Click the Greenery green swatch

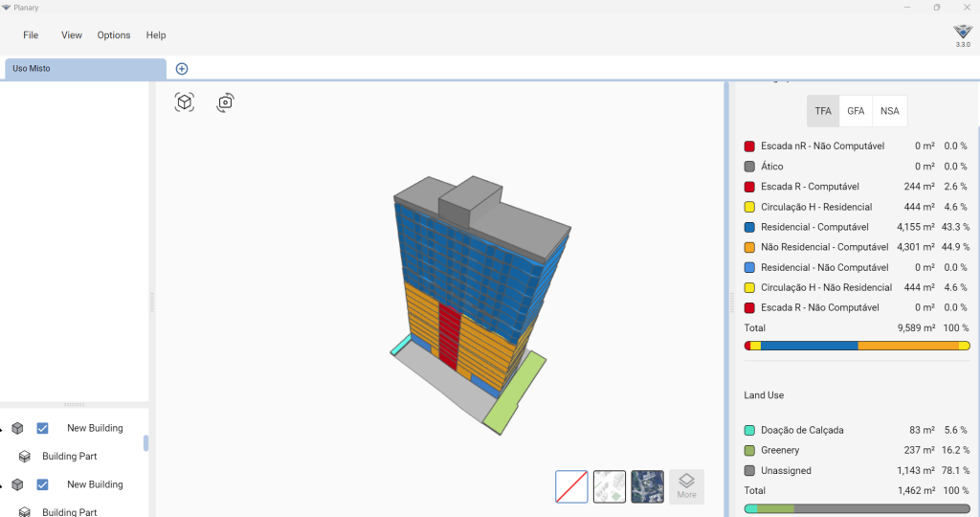[x=749, y=450]
